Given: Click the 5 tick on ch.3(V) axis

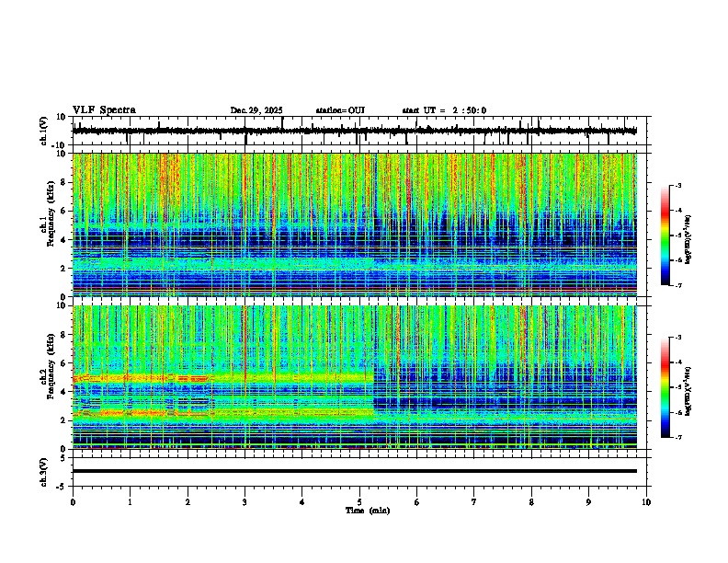Looking at the screenshot, I should click(63, 457).
